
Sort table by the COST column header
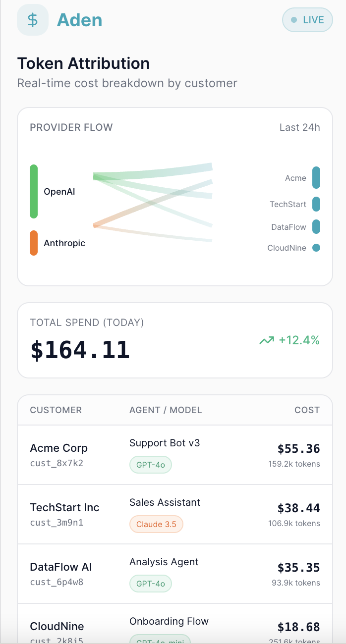click(x=307, y=410)
